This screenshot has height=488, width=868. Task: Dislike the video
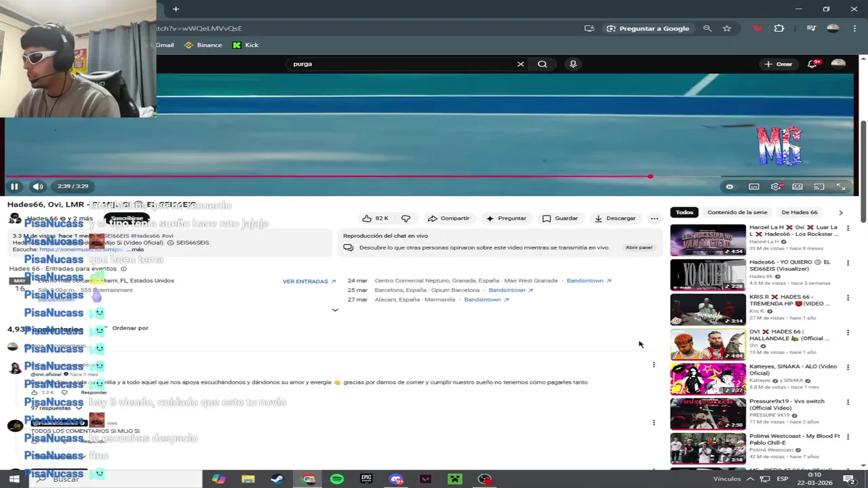[406, 218]
